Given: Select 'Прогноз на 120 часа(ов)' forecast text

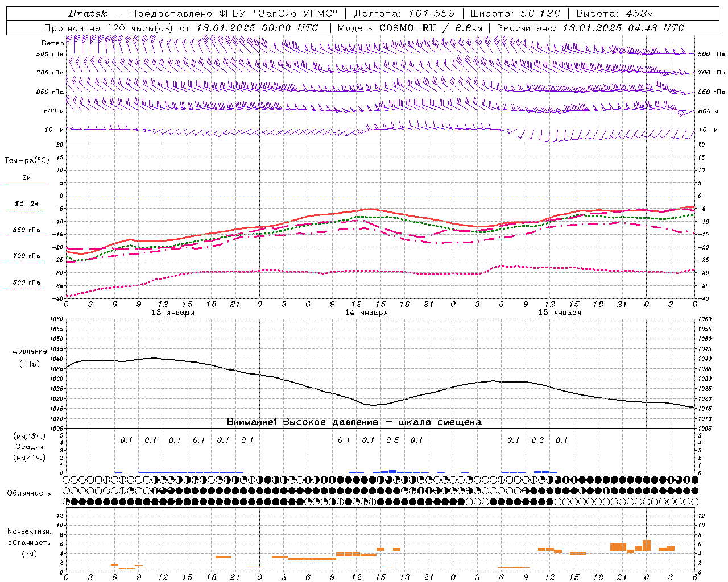Looking at the screenshot, I should tap(109, 28).
